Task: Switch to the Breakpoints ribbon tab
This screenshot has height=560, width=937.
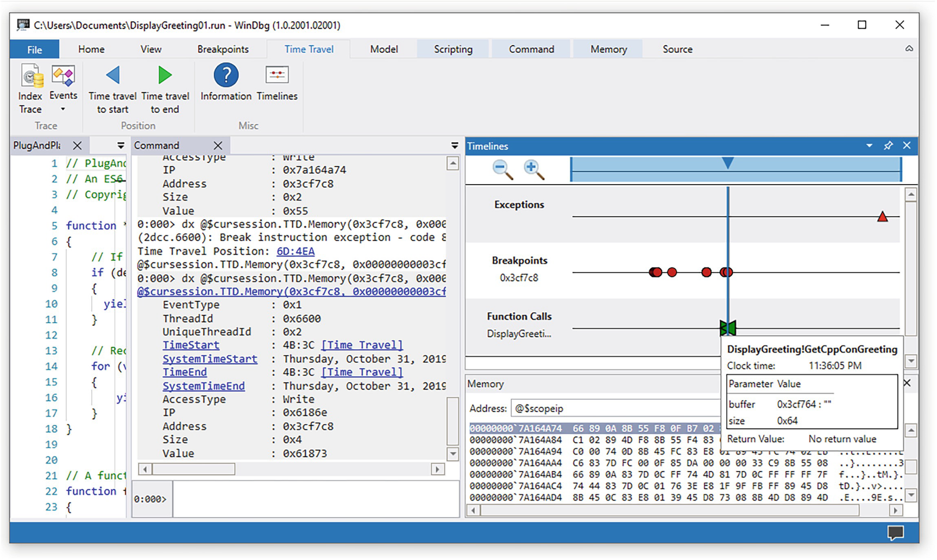Action: [223, 49]
